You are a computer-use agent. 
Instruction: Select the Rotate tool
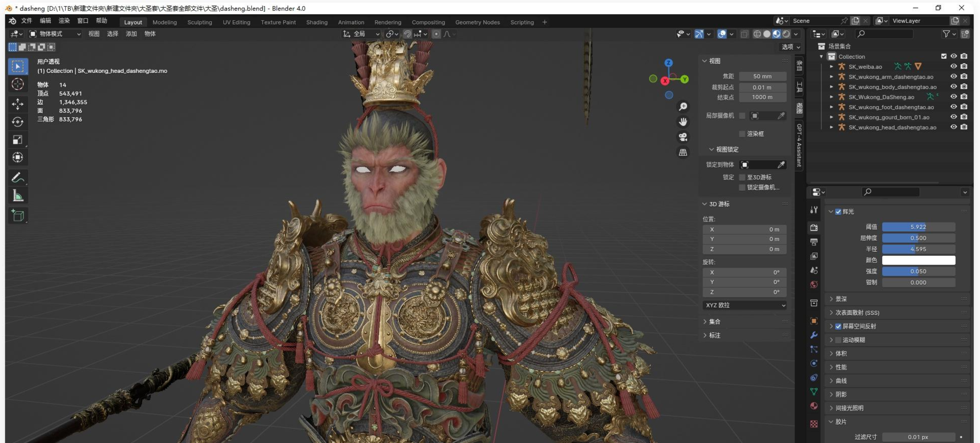point(17,122)
